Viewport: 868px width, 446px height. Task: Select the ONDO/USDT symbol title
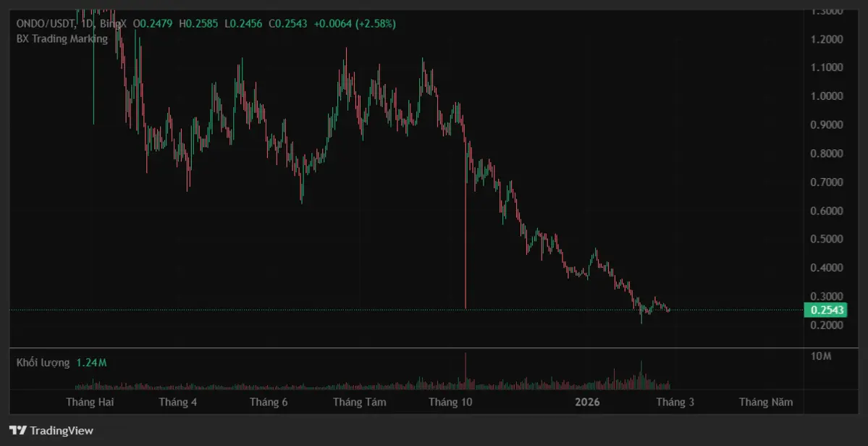click(45, 24)
